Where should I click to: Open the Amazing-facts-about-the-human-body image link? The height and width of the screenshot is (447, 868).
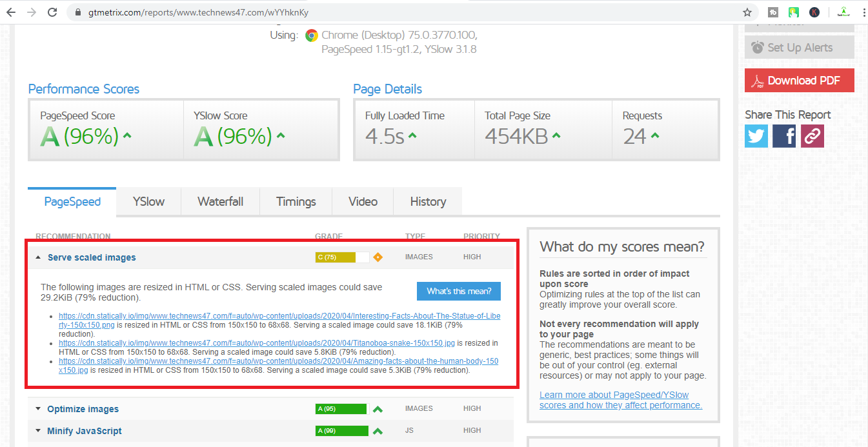point(279,366)
